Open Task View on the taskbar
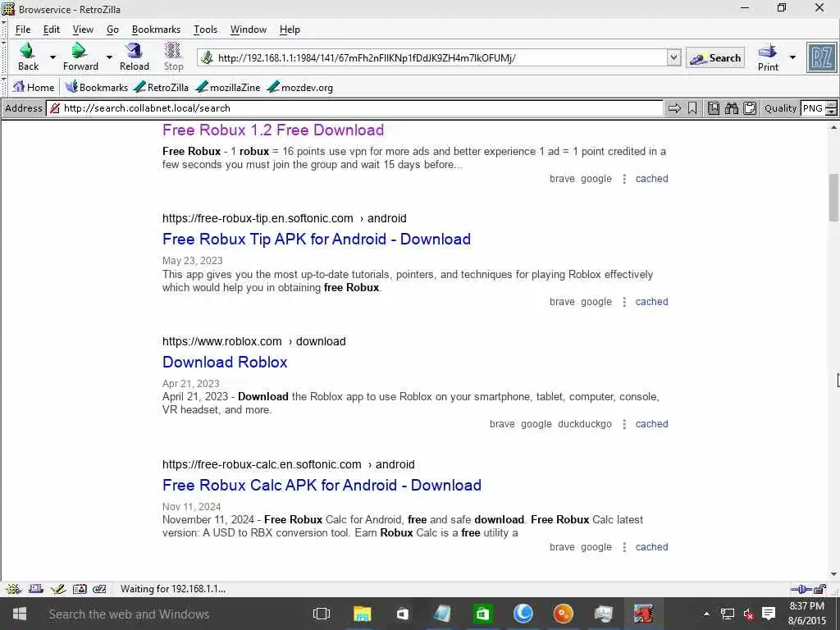Screen dimensions: 840x630 (x=322, y=614)
